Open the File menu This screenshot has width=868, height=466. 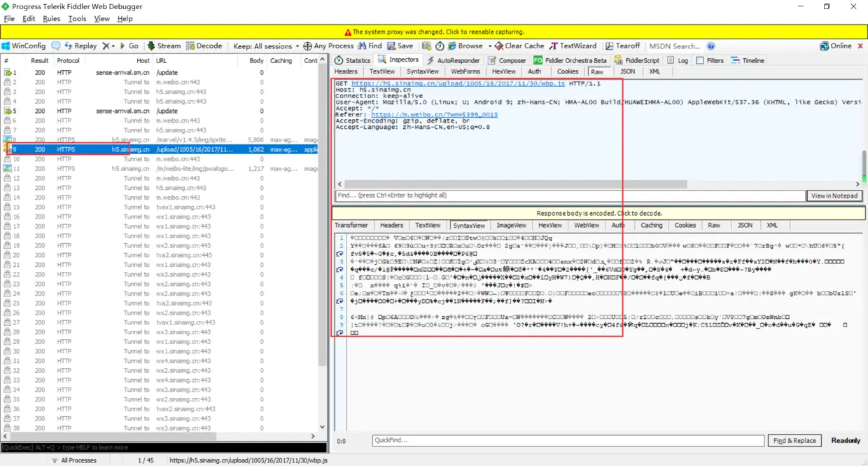click(x=9, y=19)
